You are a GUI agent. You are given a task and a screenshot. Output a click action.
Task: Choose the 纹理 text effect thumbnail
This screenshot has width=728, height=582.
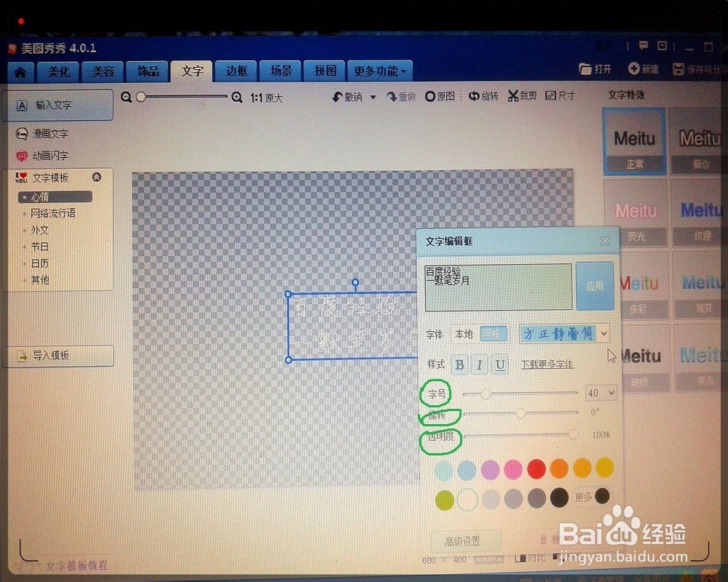point(700,213)
